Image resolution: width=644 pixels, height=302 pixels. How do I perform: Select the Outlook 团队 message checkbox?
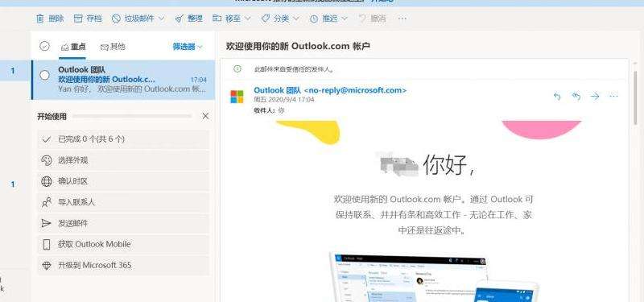(44, 75)
